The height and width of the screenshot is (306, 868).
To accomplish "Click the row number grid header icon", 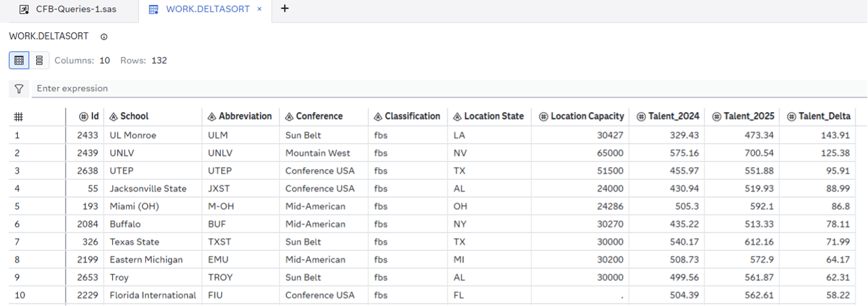I will [x=19, y=116].
